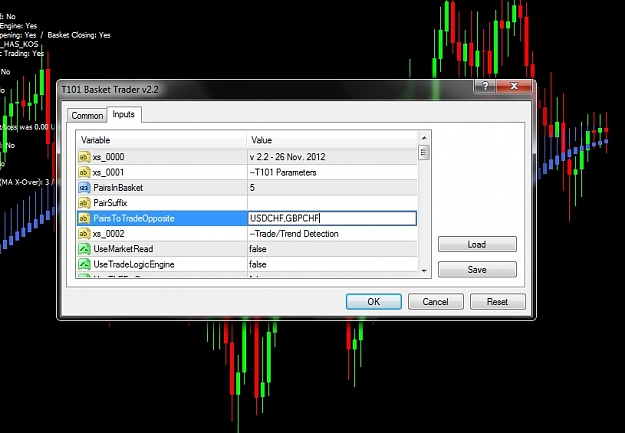Image resolution: width=625 pixels, height=433 pixels.
Task: Click the boolean icon beside UseTradeLogicEngine
Action: tap(84, 264)
